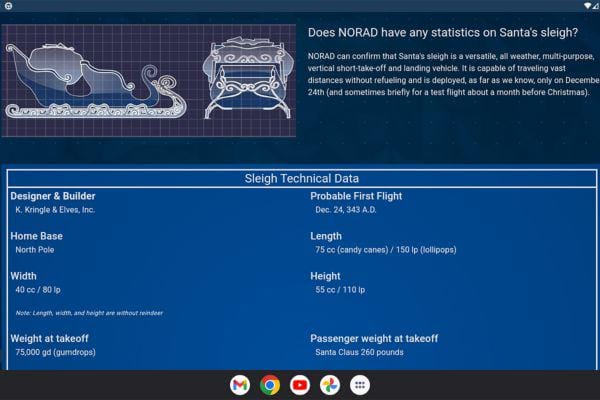Screen dimensions: 600x400
Task: Select the 'Sleigh Technical Data' heading
Action: click(302, 178)
